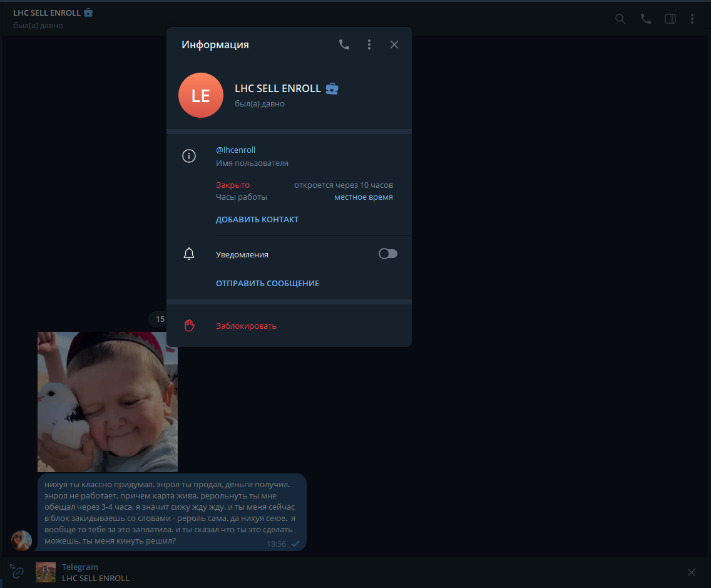The image size is (711, 588).
Task: Click Заблокировать to block user
Action: pos(246,326)
